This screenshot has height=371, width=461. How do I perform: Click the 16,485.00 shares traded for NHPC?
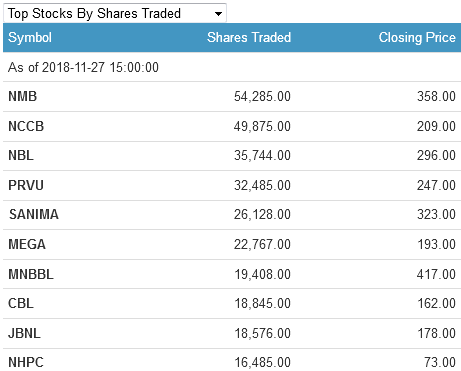click(262, 362)
